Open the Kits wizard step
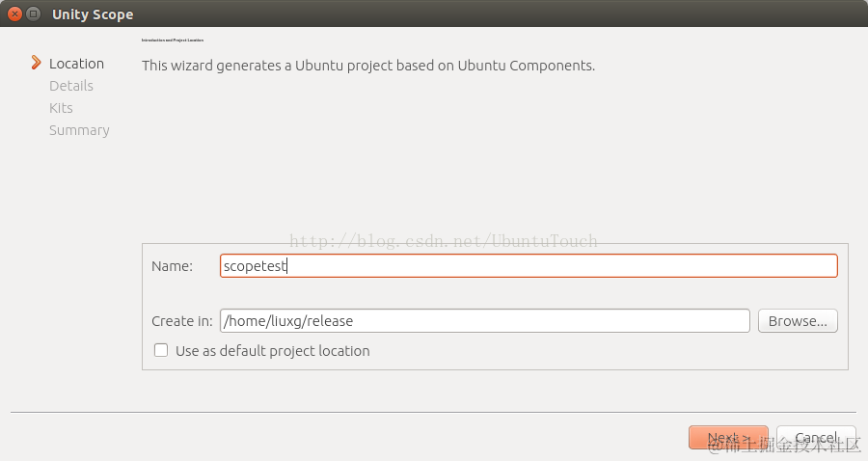Image resolution: width=868 pixels, height=461 pixels. [x=61, y=108]
